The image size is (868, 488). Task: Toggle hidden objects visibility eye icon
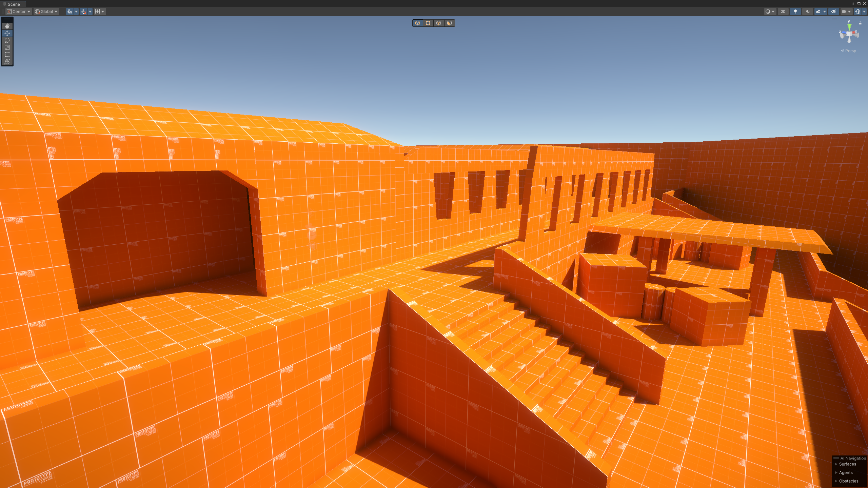click(834, 12)
